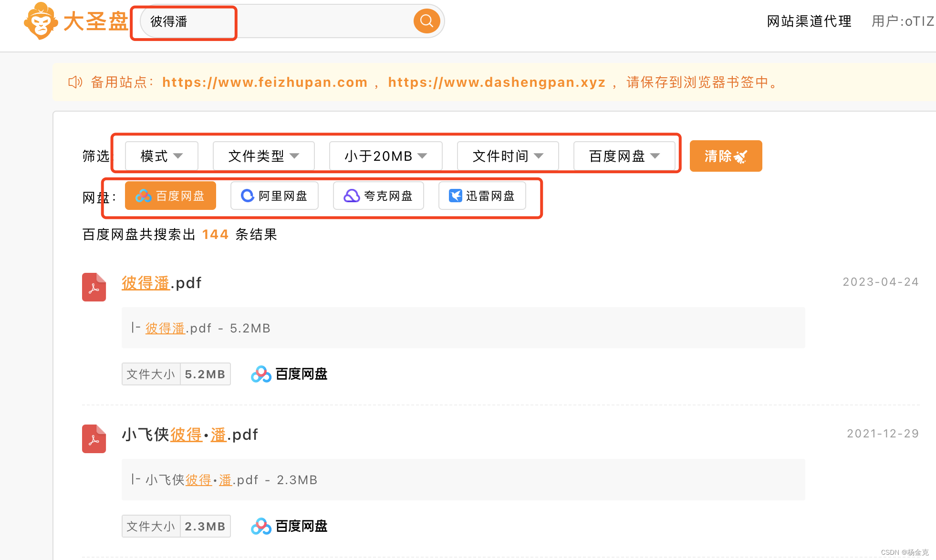
Task: Open the feizhupan.com backup site link
Action: [265, 82]
